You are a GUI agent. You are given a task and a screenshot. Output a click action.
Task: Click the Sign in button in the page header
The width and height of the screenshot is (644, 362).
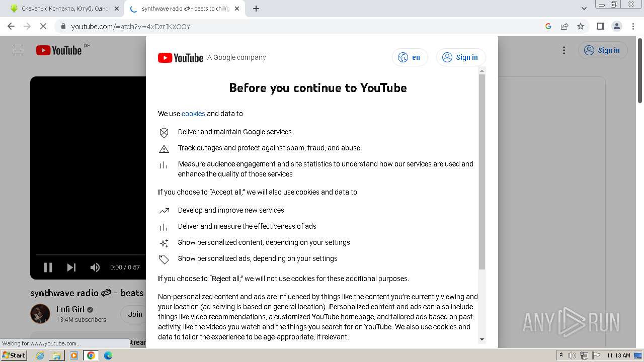coord(603,50)
